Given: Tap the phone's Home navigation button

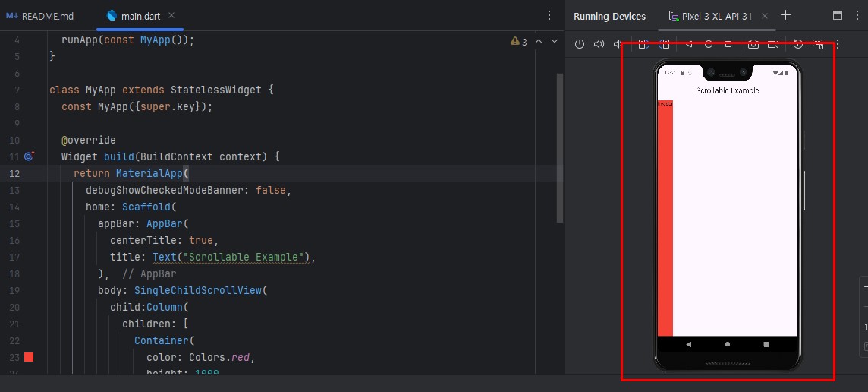Looking at the screenshot, I should click(x=728, y=344).
